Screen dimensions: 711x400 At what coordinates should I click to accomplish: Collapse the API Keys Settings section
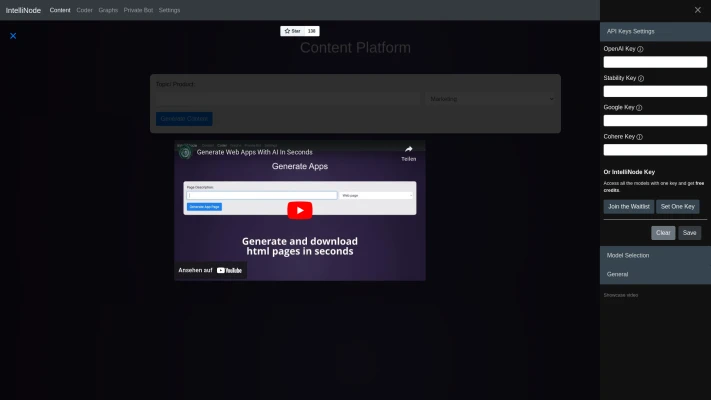click(655, 31)
